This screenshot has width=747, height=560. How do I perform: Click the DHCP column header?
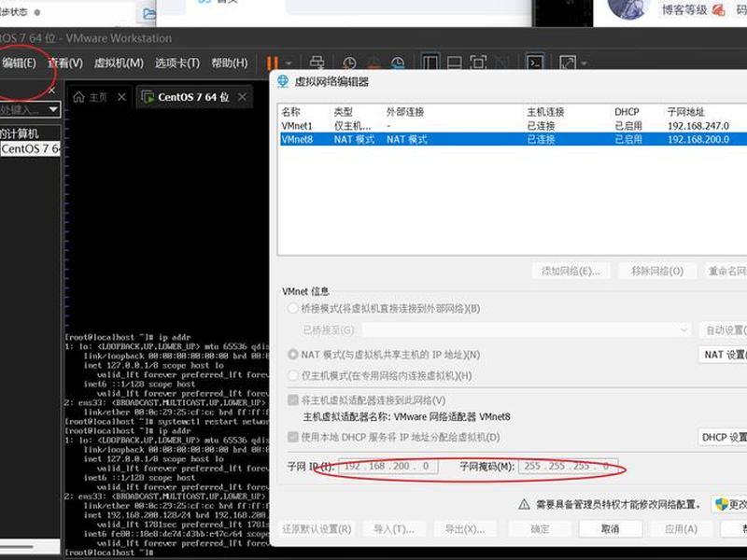[627, 112]
